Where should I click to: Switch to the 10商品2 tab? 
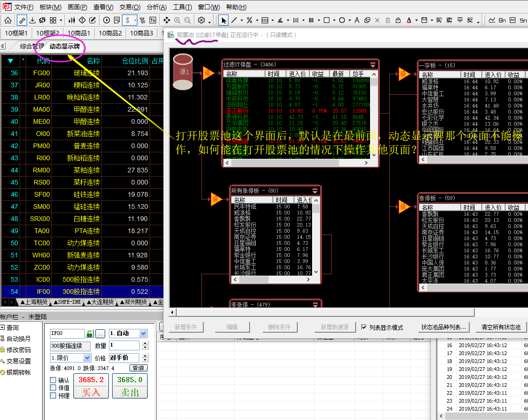pyautogui.click(x=110, y=33)
